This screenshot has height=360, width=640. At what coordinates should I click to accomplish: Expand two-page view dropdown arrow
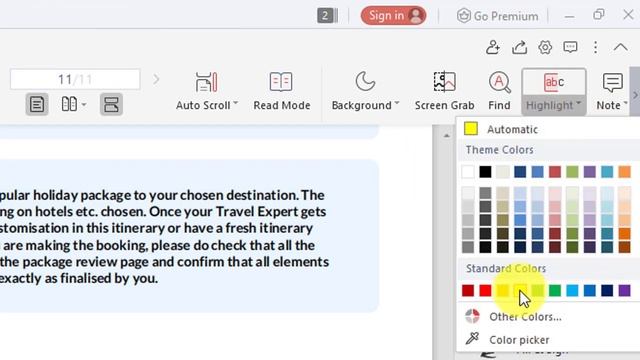84,105
